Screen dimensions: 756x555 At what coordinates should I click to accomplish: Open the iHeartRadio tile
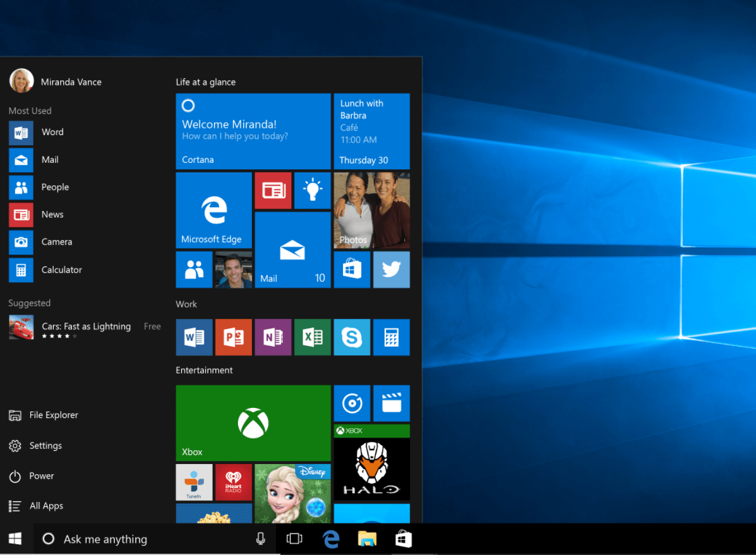click(x=233, y=482)
